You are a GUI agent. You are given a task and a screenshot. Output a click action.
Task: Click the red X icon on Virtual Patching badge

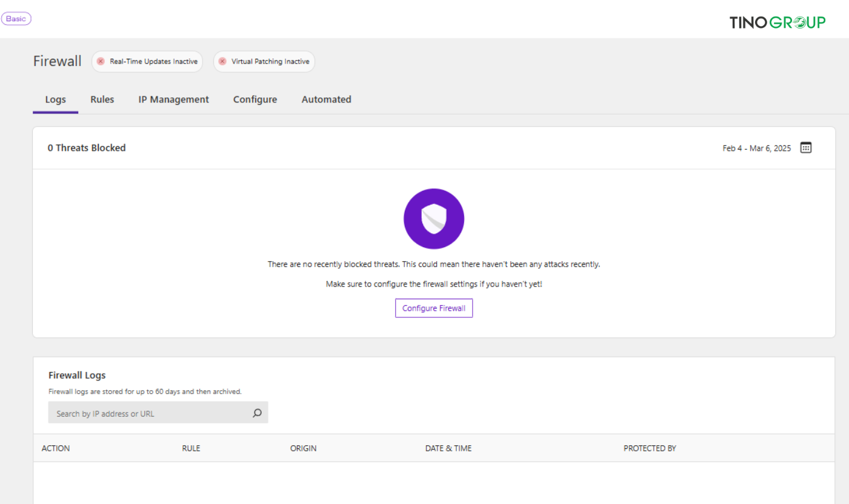[222, 62]
